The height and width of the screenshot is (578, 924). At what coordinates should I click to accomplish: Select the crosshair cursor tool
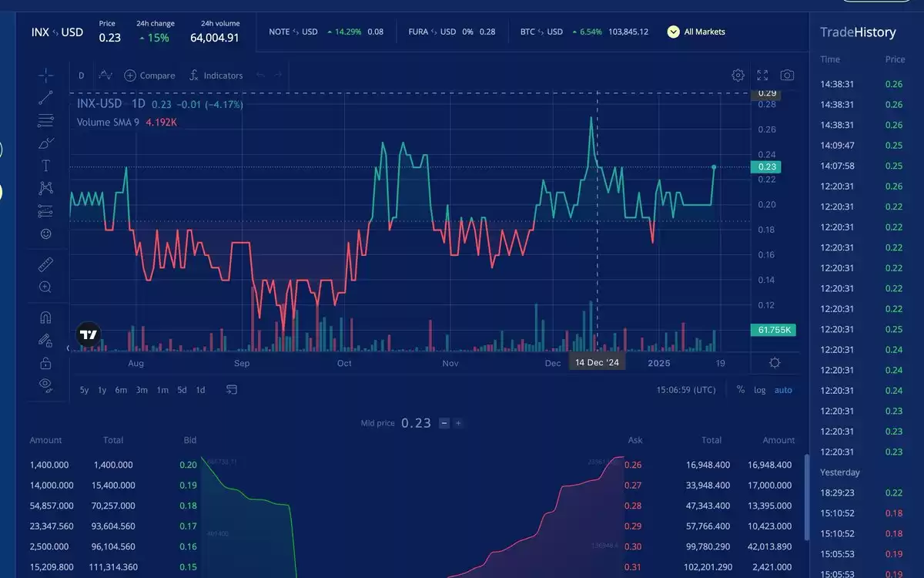pos(45,75)
